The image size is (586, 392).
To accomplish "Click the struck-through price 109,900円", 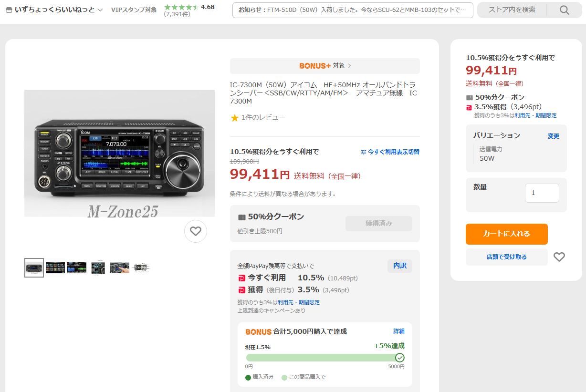I will coord(244,162).
